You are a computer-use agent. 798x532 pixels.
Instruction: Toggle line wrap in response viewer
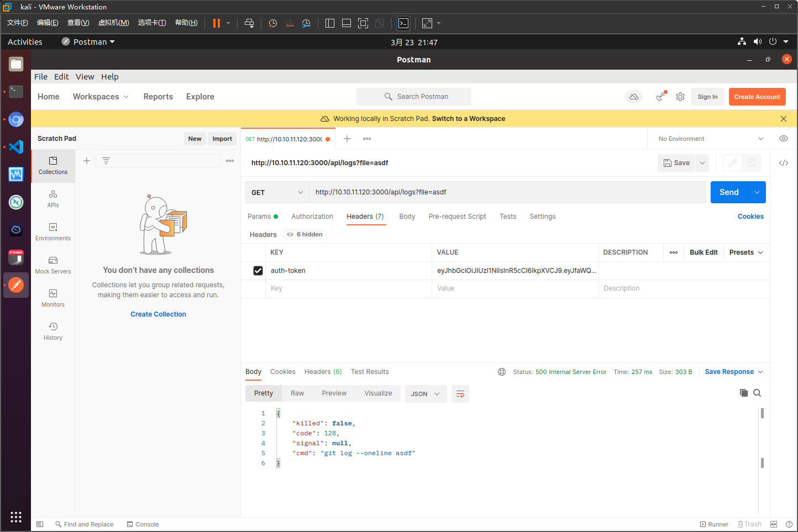click(460, 394)
